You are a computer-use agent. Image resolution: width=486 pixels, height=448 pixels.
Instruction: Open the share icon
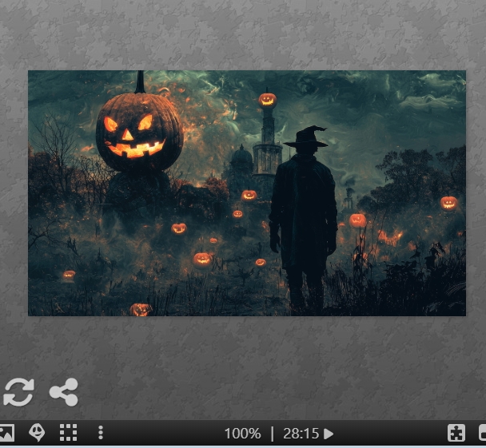(x=64, y=392)
